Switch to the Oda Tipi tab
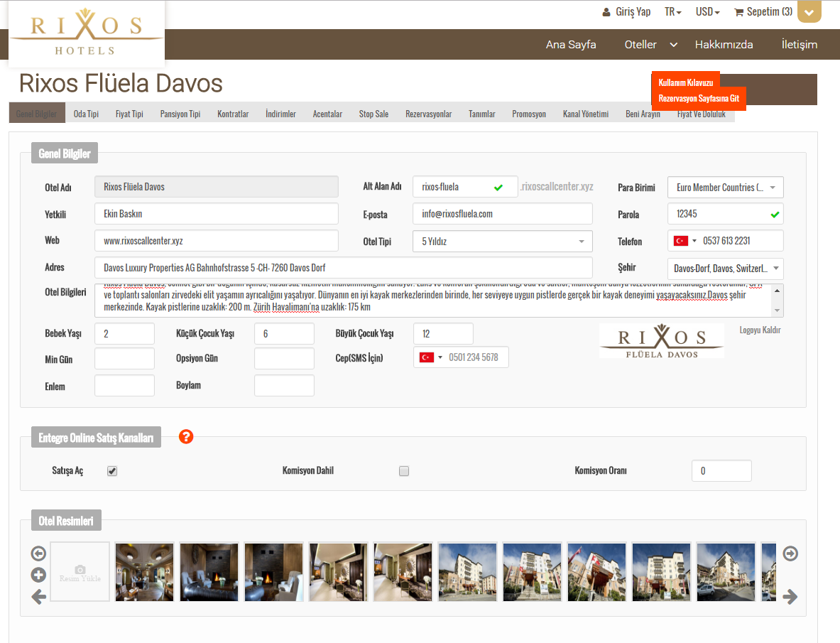Image resolution: width=840 pixels, height=643 pixels. tap(86, 114)
